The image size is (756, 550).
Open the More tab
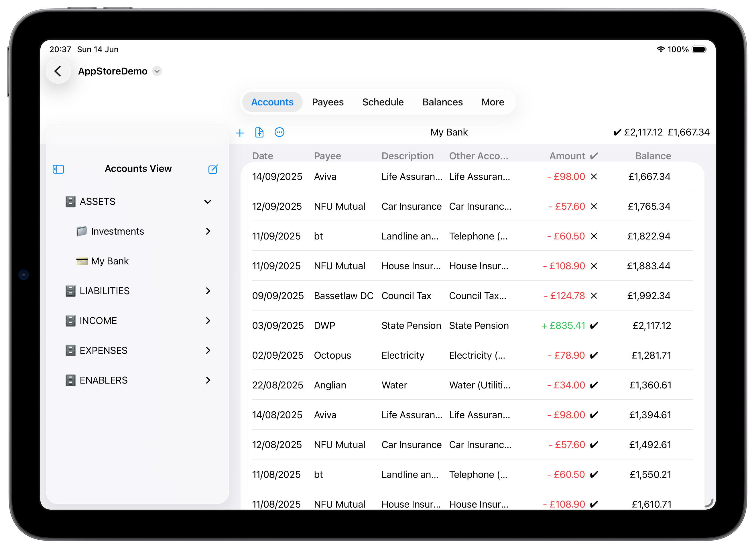(x=492, y=102)
